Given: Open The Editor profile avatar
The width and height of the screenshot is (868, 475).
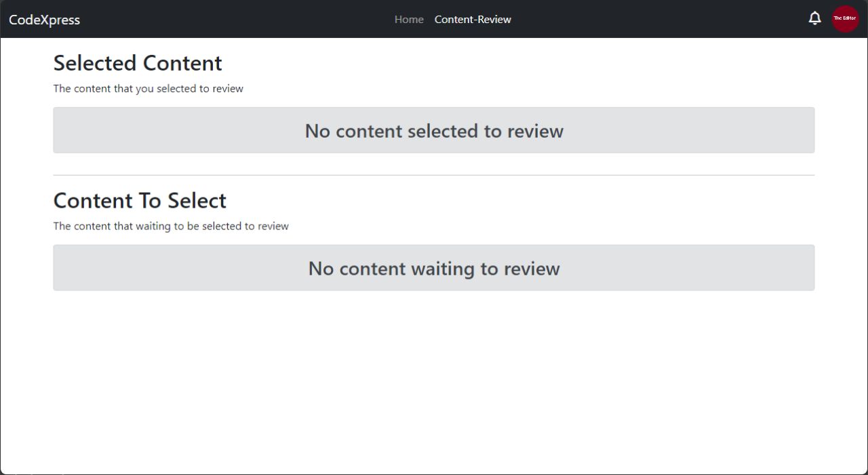Looking at the screenshot, I should (845, 19).
